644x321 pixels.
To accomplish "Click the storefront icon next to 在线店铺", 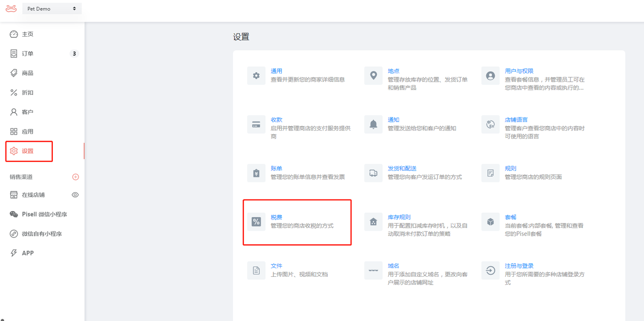I will pos(14,194).
